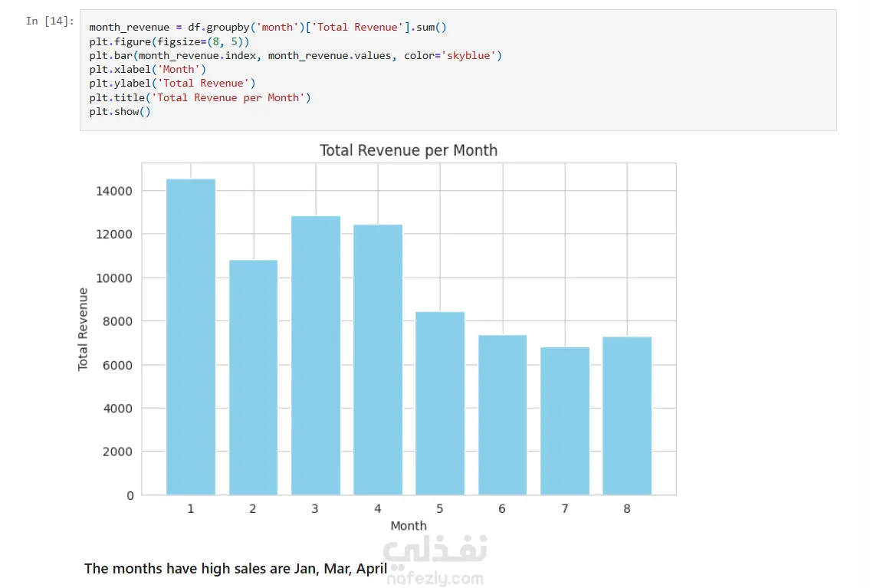Click the nafezly watermark logo
The width and height of the screenshot is (870, 588).
(435, 551)
